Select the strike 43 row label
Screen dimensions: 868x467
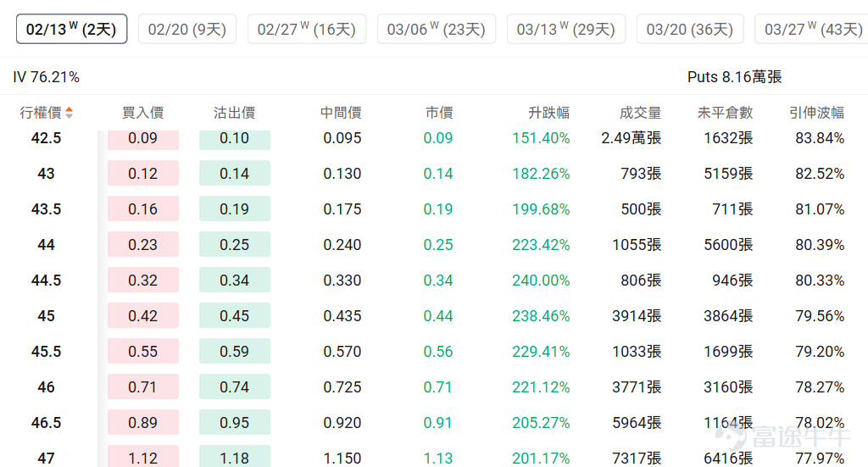46,173
